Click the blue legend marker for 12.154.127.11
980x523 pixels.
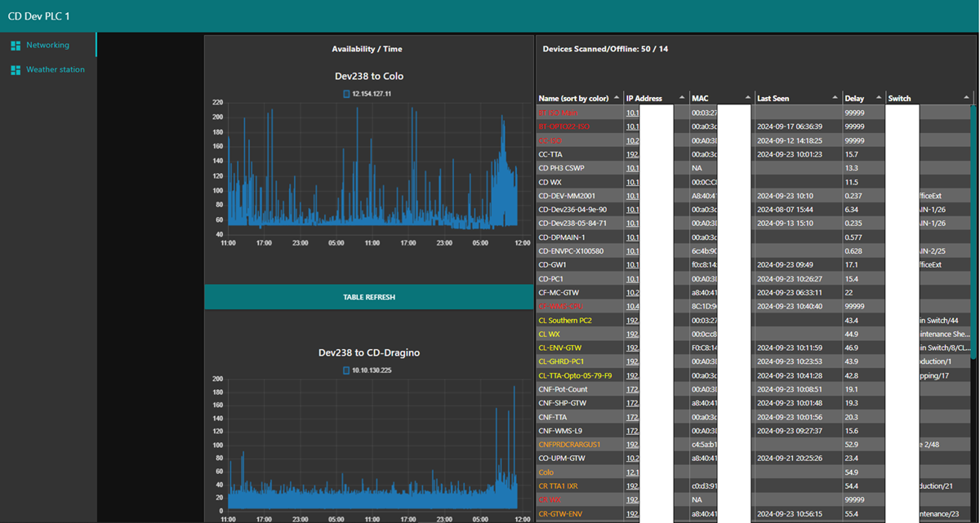point(346,94)
